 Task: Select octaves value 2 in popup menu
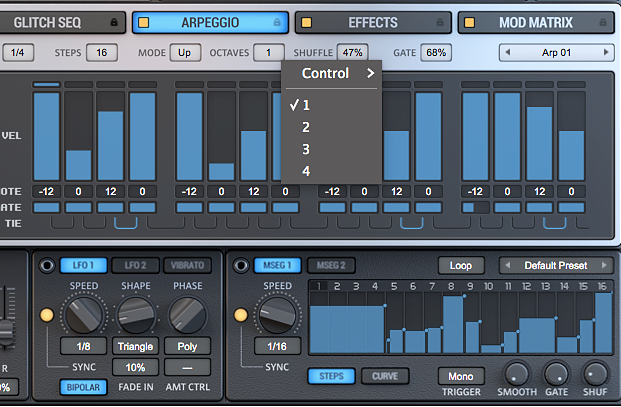point(331,127)
